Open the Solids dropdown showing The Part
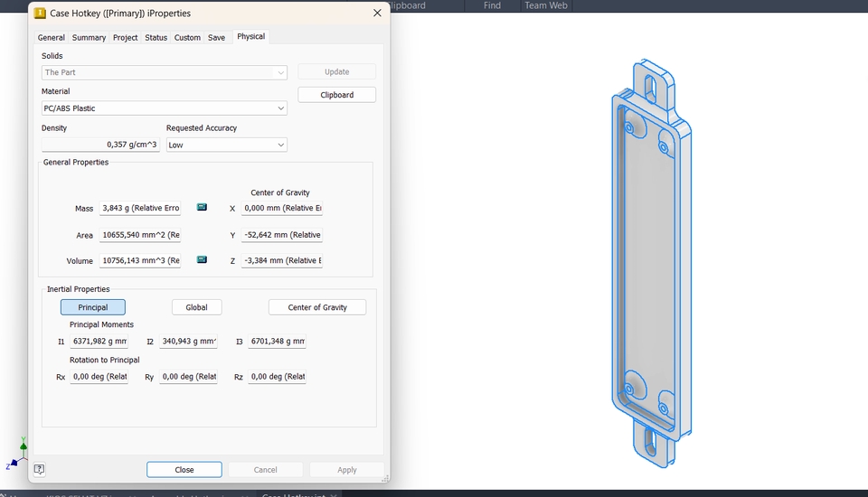 point(165,72)
